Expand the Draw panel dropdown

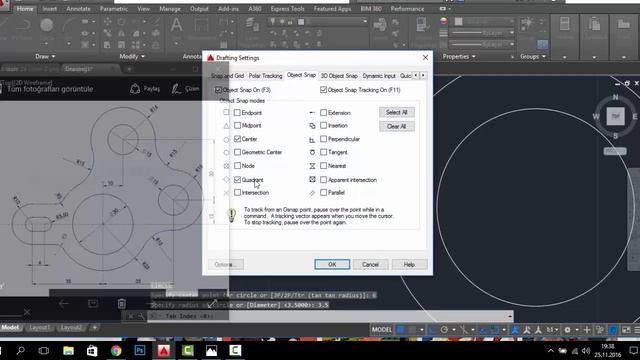click(45, 56)
